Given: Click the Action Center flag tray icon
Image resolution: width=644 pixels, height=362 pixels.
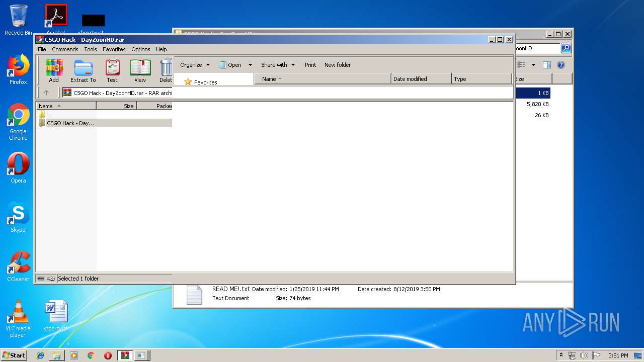Looking at the screenshot, I should pos(596,355).
